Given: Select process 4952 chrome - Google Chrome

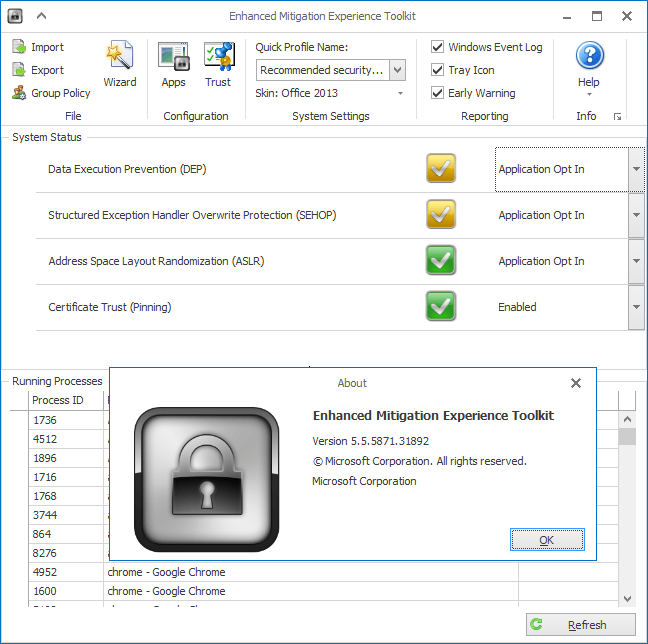Looking at the screenshot, I should [323, 572].
